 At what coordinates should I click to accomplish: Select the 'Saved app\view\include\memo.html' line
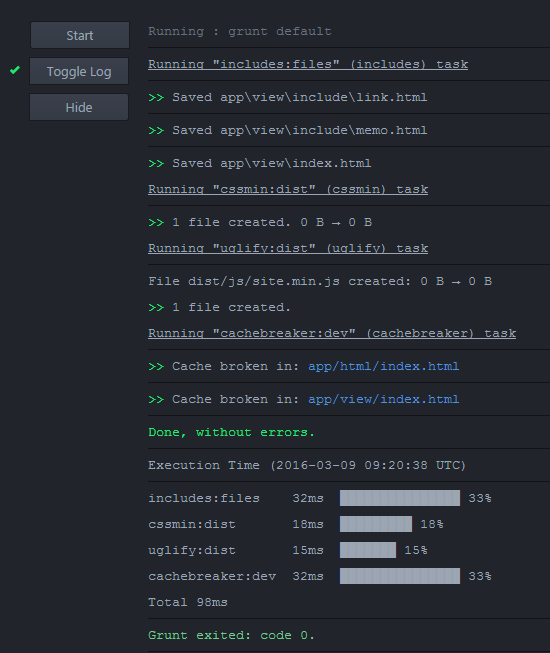click(x=288, y=130)
